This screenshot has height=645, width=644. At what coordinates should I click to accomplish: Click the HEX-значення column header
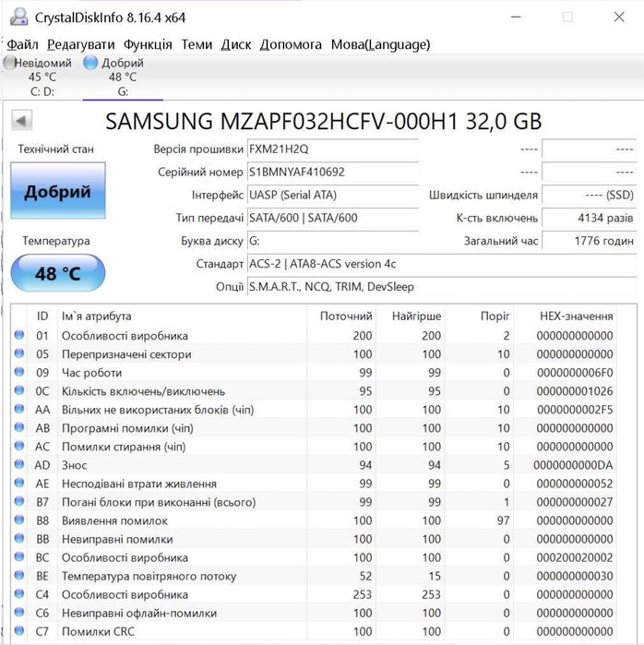(x=565, y=316)
